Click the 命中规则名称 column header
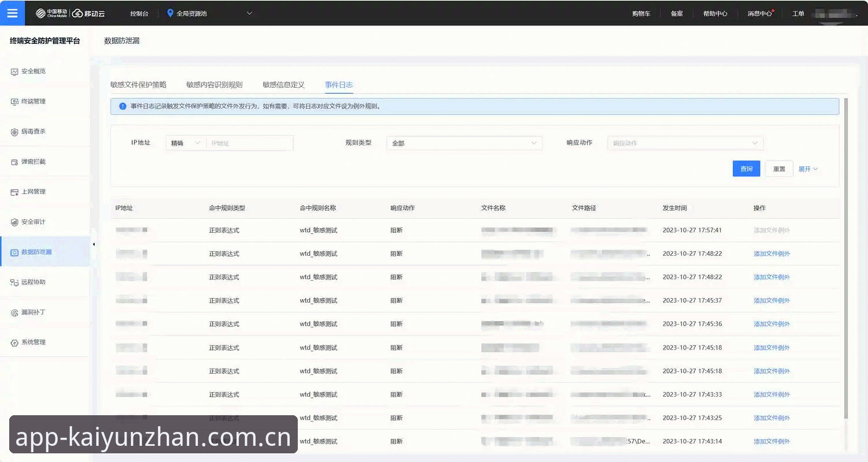 click(318, 208)
